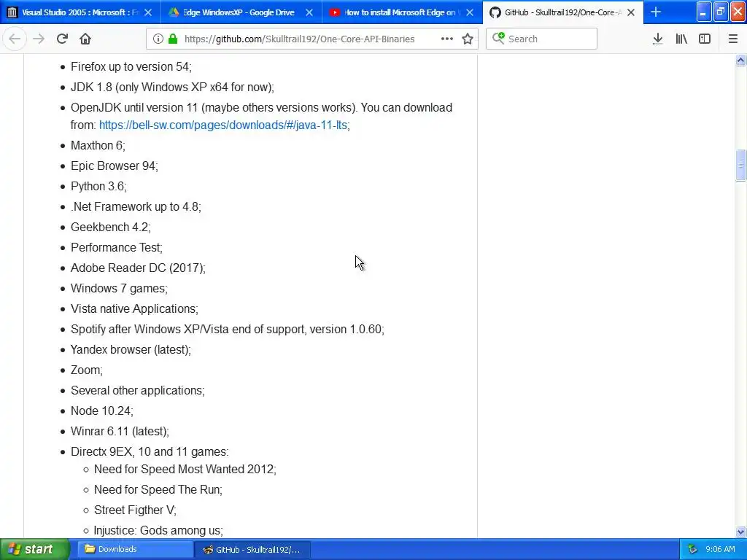
Task: Click the github.com URL address field
Action: [299, 39]
